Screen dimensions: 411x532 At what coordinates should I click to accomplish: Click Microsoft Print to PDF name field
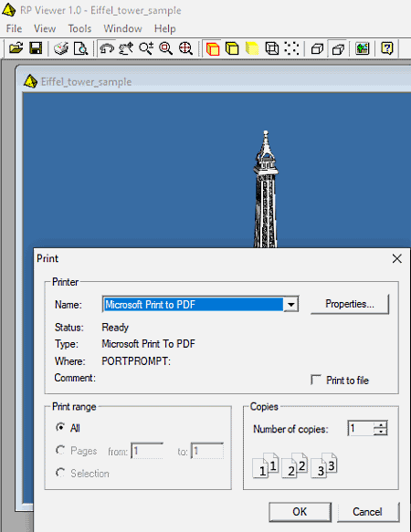pos(194,305)
